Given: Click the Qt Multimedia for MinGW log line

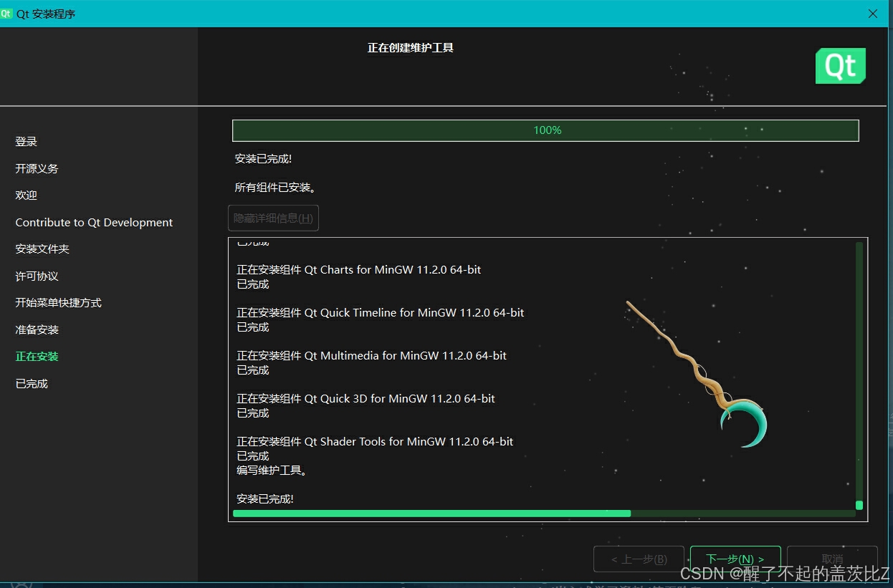Looking at the screenshot, I should point(372,356).
